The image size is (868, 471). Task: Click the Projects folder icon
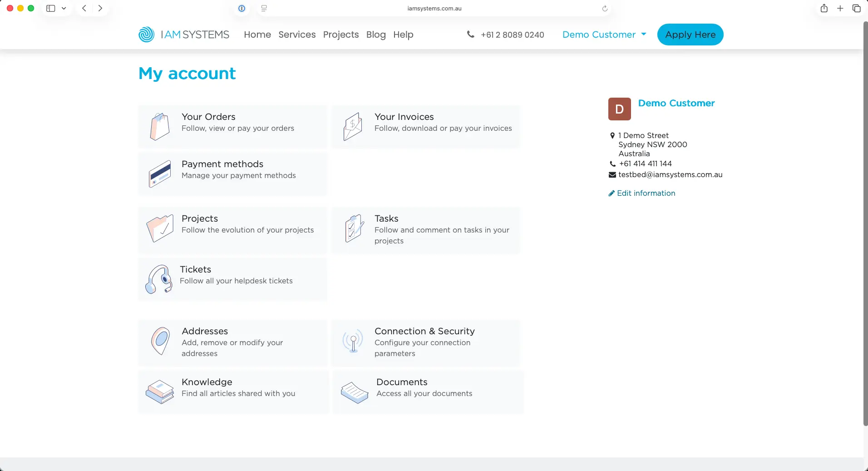pos(160,228)
